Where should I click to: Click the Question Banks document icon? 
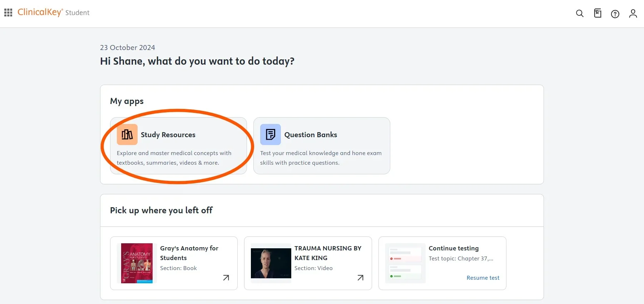point(271,134)
